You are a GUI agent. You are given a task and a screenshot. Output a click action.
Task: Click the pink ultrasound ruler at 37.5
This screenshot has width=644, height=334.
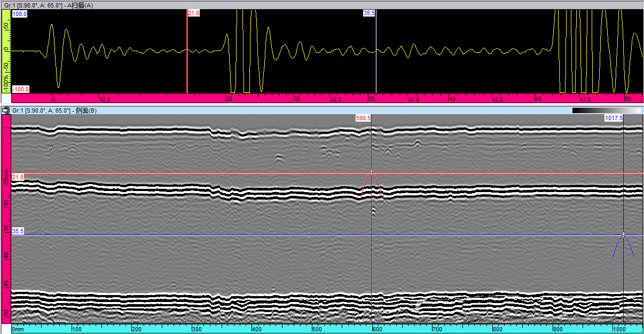(x=413, y=99)
